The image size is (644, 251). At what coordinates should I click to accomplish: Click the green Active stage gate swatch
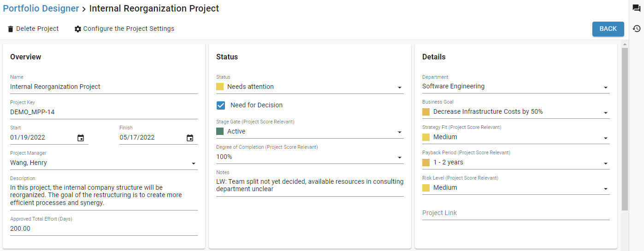click(x=220, y=131)
